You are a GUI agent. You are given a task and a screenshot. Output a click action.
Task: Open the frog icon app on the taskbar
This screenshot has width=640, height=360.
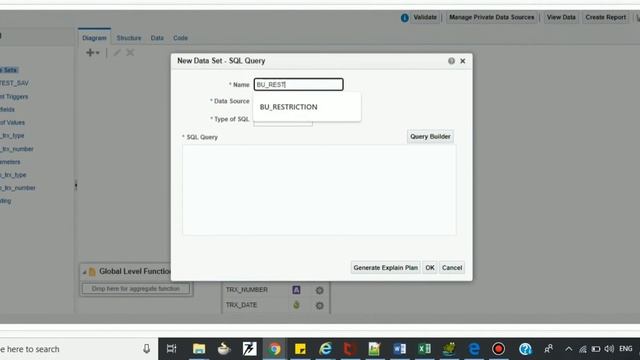pyautogui.click(x=449, y=349)
